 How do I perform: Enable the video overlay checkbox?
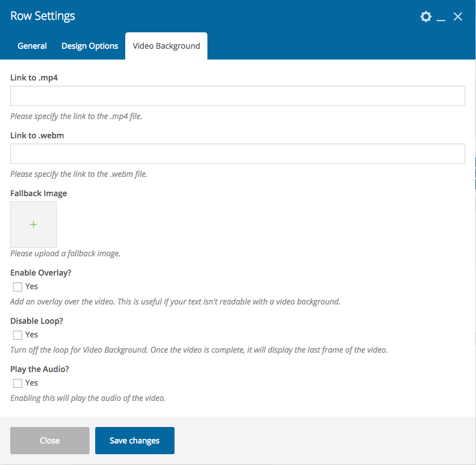18,287
